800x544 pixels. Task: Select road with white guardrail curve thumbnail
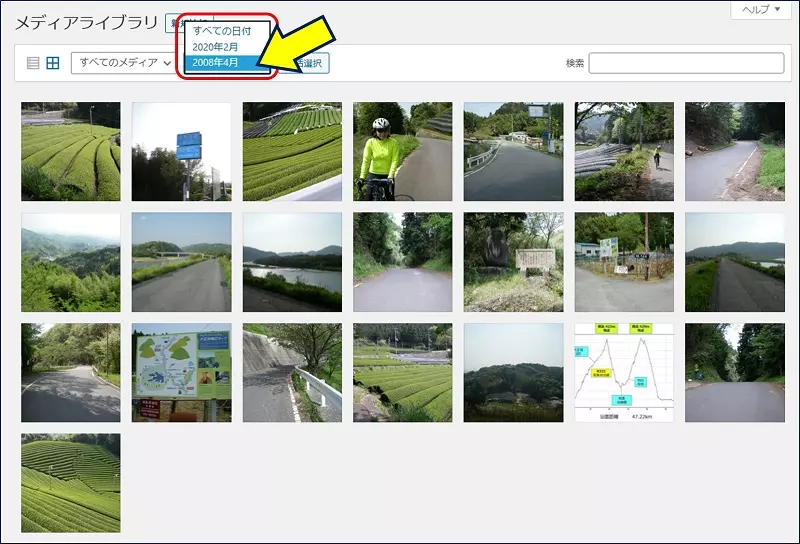[x=513, y=152]
